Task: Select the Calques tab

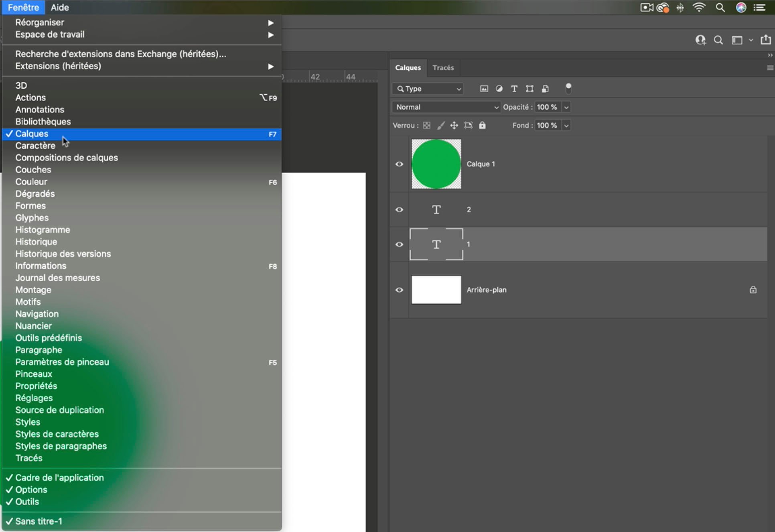Action: 408,68
